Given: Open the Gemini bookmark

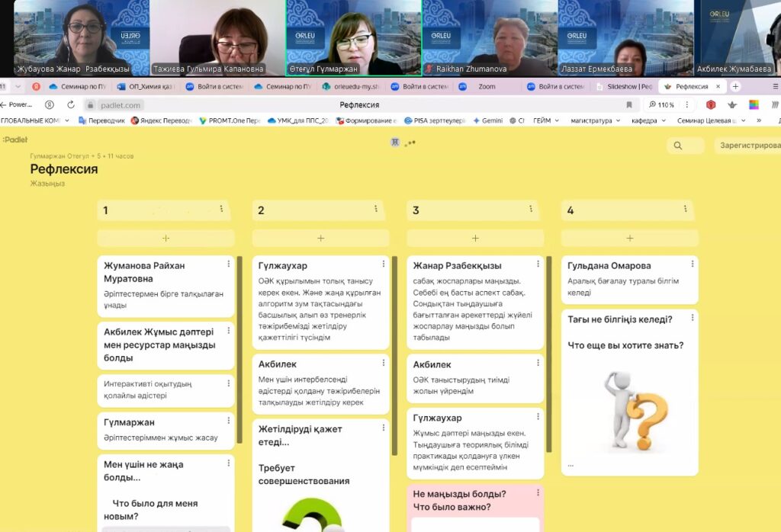Looking at the screenshot, I should pos(487,120).
